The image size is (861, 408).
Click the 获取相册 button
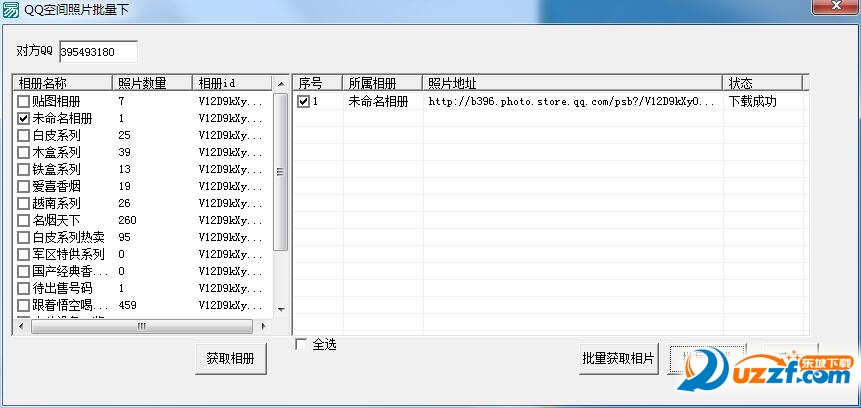pyautogui.click(x=231, y=359)
